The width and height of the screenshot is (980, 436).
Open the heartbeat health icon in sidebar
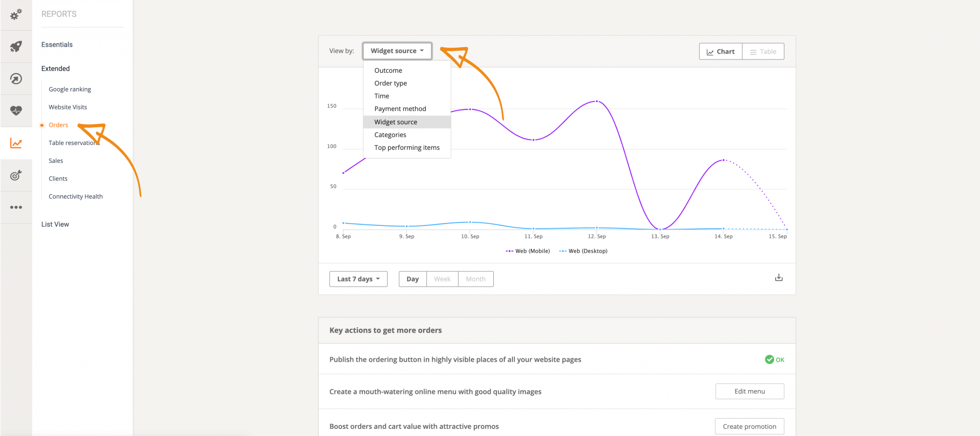[x=16, y=111]
